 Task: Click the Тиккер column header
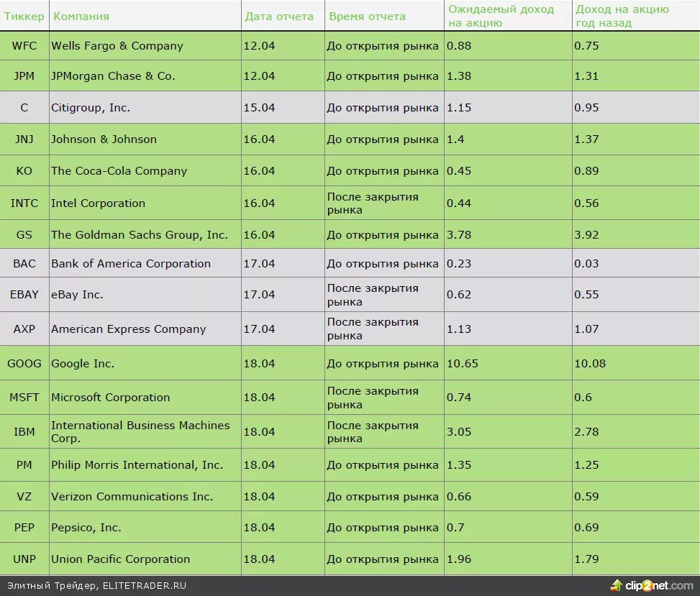tap(24, 17)
